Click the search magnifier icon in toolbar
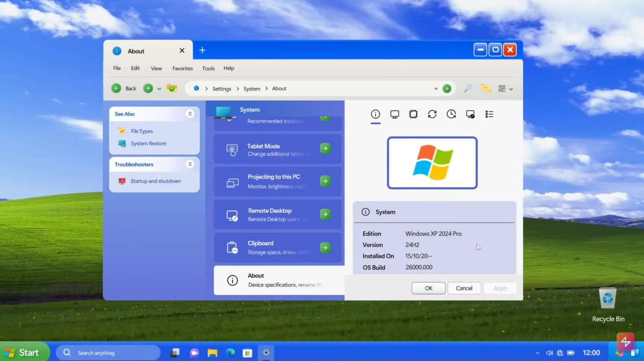Screen dimensions: 644x361 468,89
